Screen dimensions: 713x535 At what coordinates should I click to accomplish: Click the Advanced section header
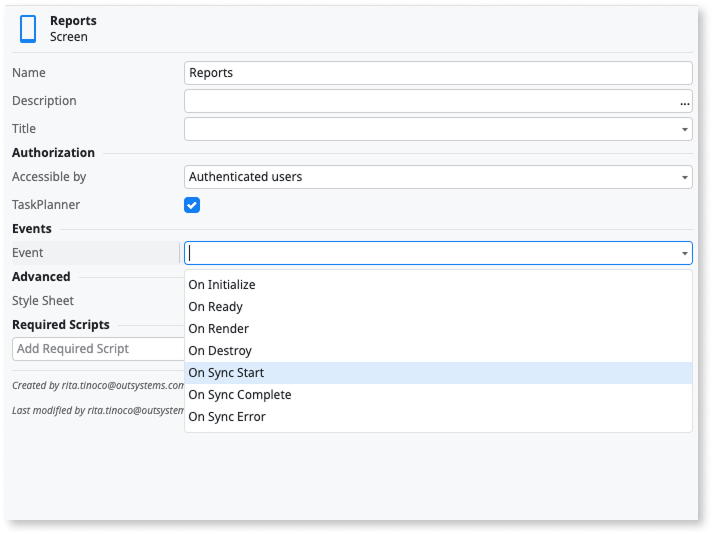(x=41, y=277)
